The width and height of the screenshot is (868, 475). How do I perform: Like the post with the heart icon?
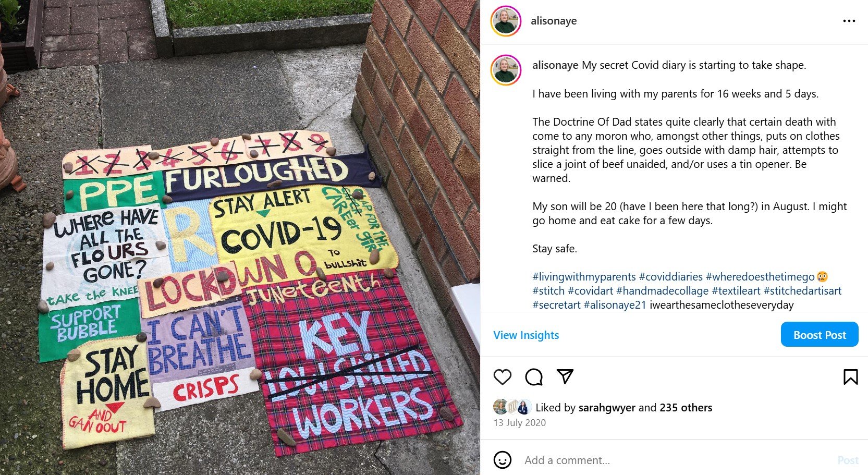tap(503, 376)
